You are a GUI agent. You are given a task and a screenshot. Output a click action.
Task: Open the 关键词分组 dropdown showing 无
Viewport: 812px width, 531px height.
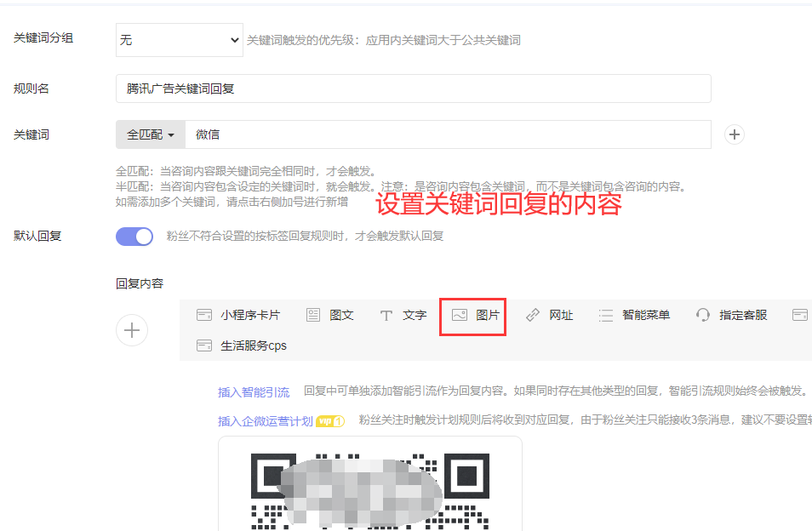(180, 40)
